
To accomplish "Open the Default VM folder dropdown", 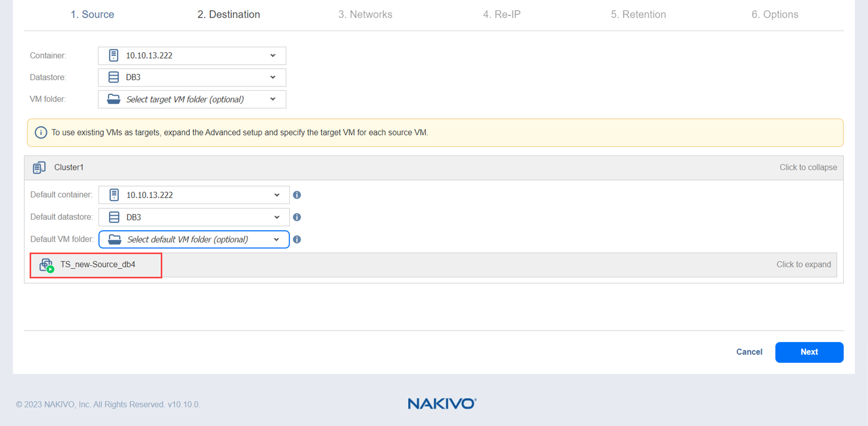I will click(276, 239).
